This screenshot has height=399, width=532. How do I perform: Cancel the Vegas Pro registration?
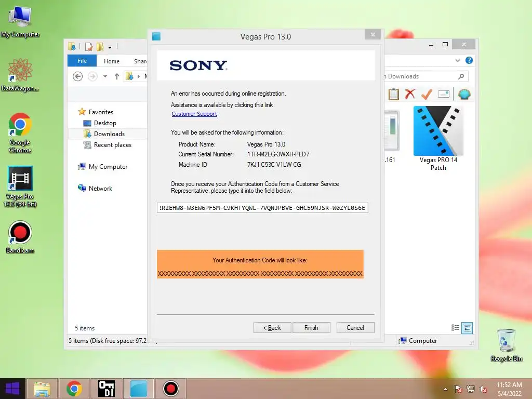pos(355,328)
